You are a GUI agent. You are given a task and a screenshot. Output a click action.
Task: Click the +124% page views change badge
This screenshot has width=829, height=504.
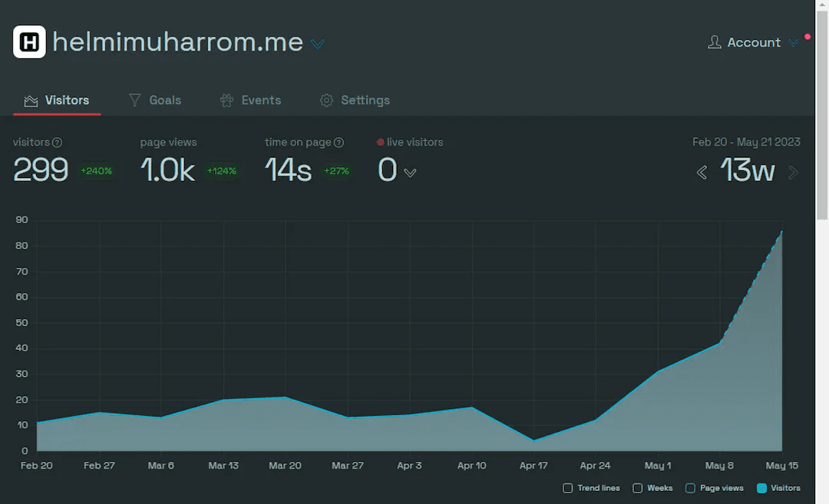click(222, 171)
